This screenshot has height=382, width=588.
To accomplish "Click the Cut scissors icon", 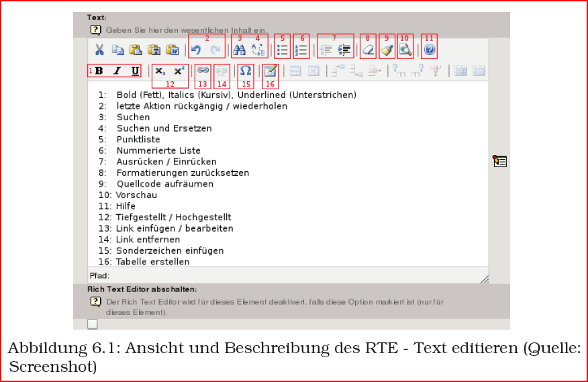I will click(99, 50).
